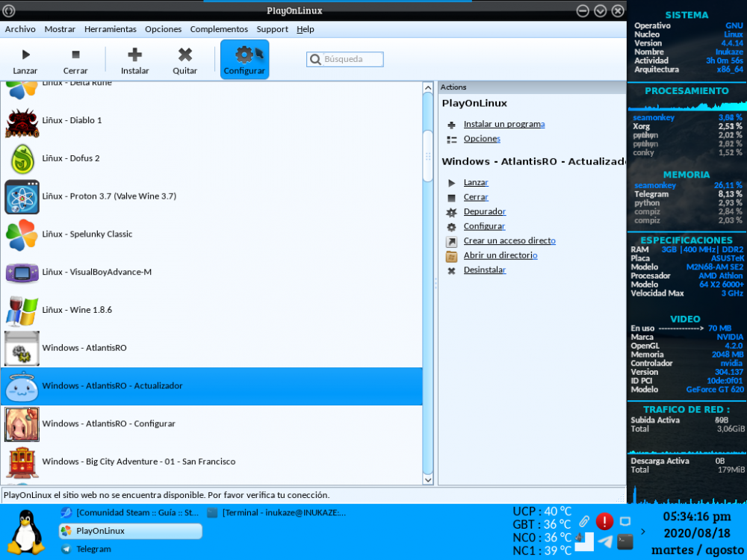
Task: Open Crear un acceso directo
Action: coord(510,240)
